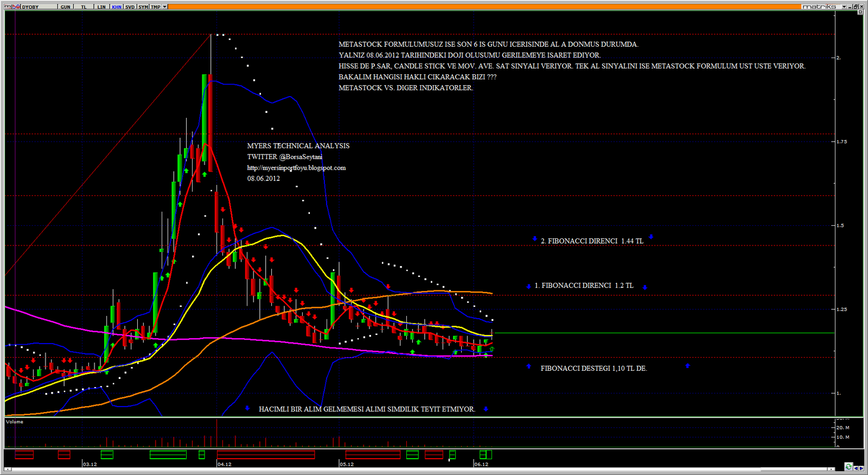Click the 08.06.2012 date label under the blog URL
The height and width of the screenshot is (475, 868).
pyautogui.click(x=264, y=179)
